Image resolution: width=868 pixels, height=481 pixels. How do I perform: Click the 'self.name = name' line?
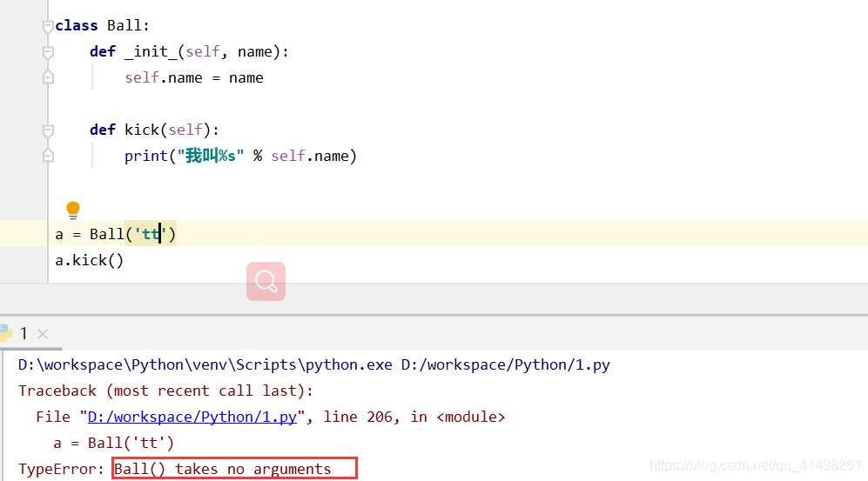194,78
